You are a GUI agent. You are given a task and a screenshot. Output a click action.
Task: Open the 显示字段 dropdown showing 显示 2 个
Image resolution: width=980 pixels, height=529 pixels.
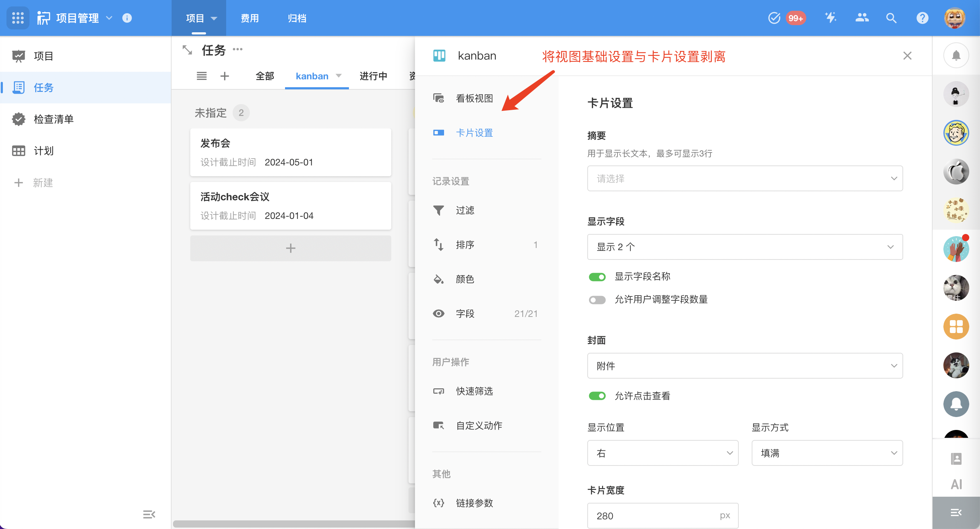point(745,247)
